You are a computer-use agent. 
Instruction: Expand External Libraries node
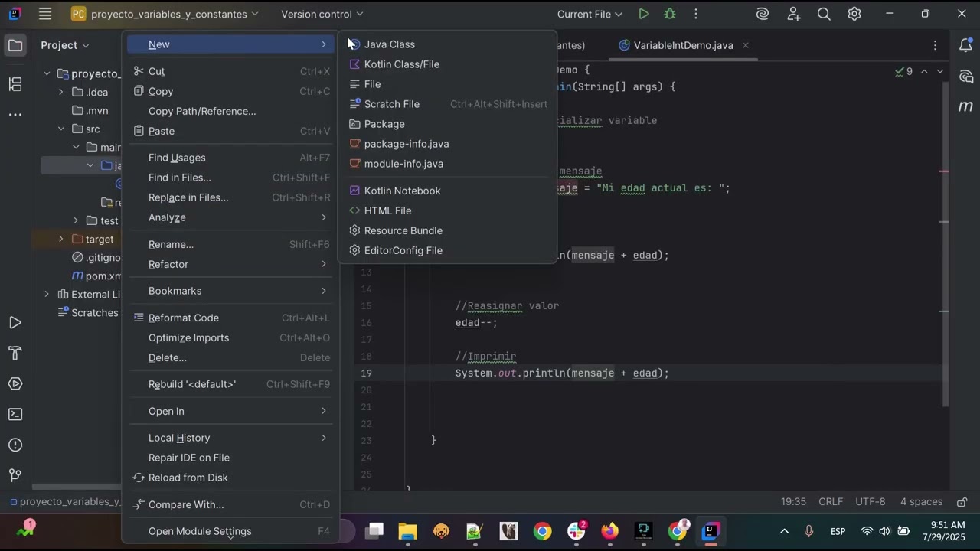click(x=47, y=294)
